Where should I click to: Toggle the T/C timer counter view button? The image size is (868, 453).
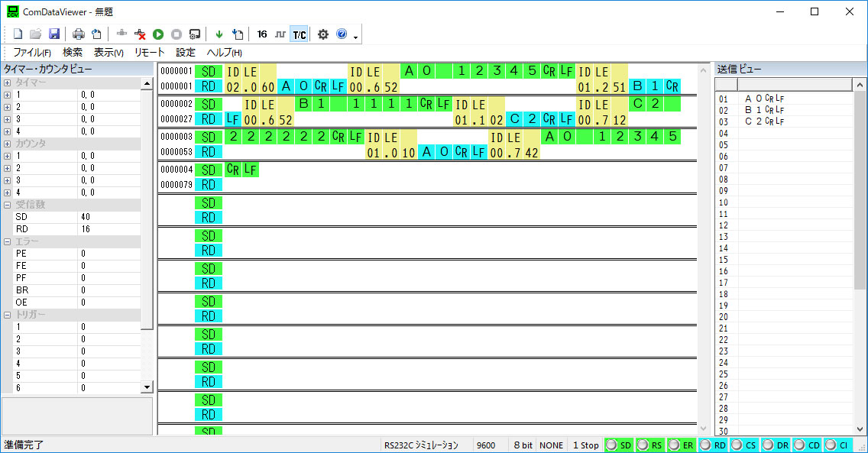pos(300,34)
